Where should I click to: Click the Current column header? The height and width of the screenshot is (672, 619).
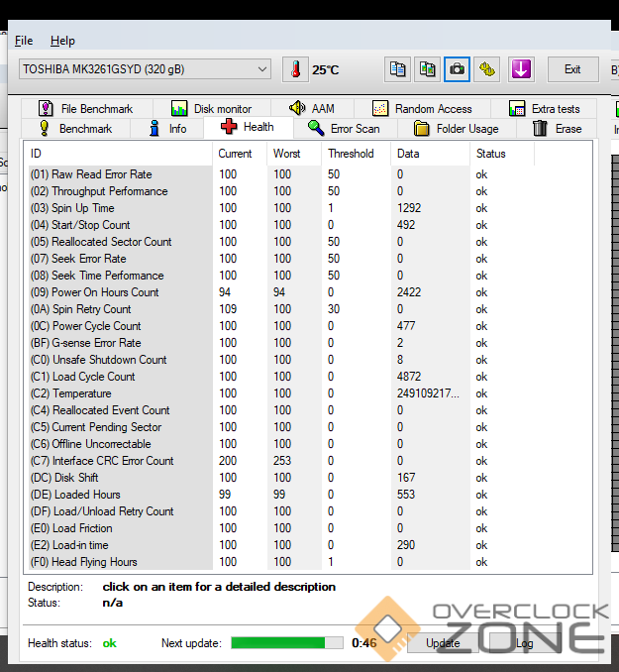[x=240, y=154]
